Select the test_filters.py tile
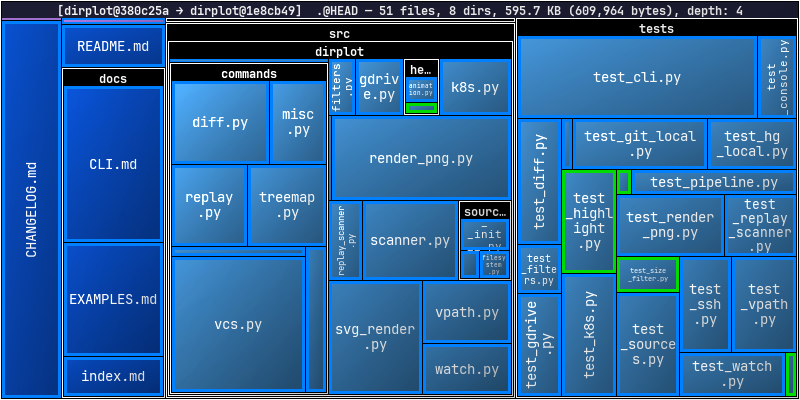The image size is (800, 400). tap(539, 269)
